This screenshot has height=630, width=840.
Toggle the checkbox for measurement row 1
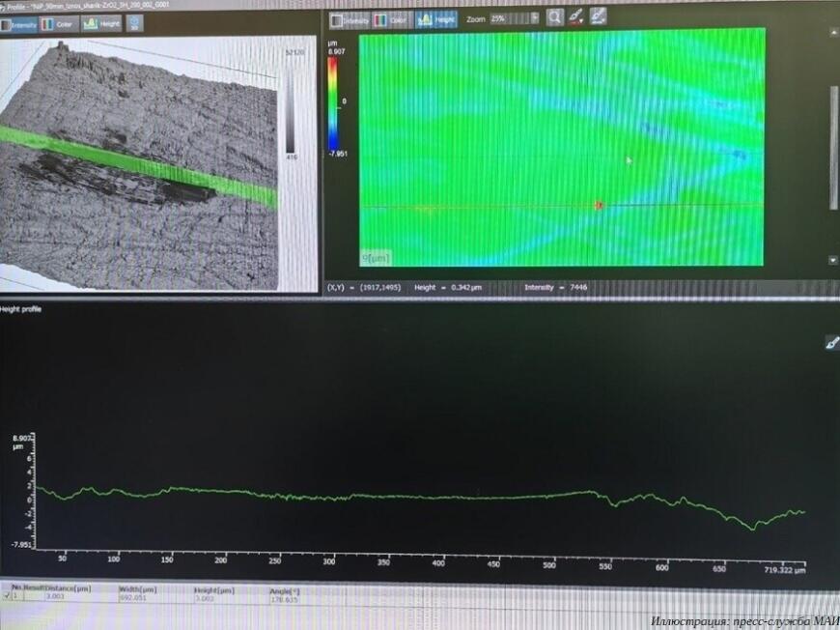tap(6, 595)
